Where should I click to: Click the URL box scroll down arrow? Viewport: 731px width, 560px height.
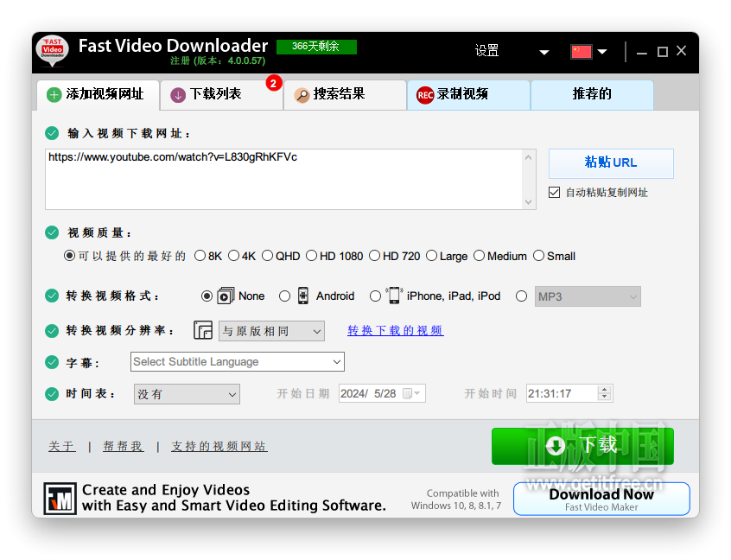point(528,202)
